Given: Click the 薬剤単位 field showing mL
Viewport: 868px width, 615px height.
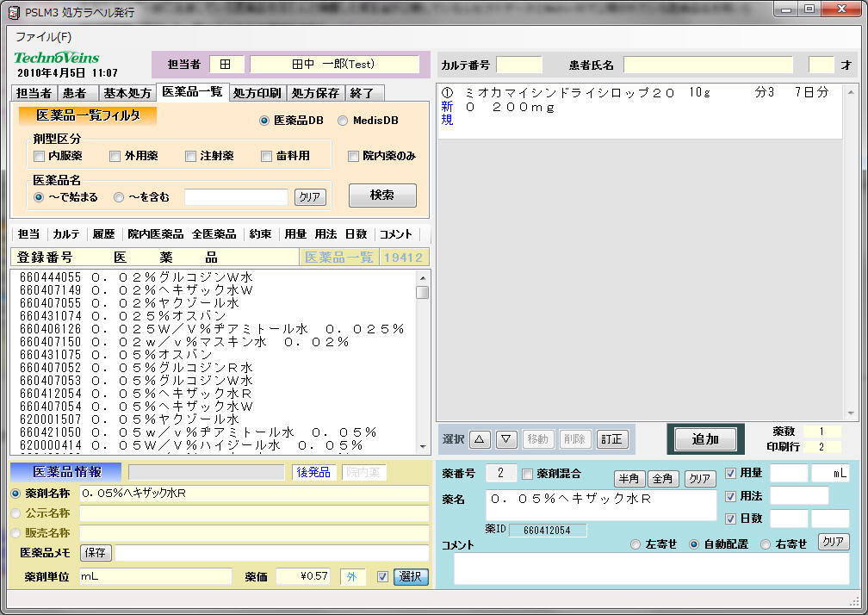Looking at the screenshot, I should (156, 577).
